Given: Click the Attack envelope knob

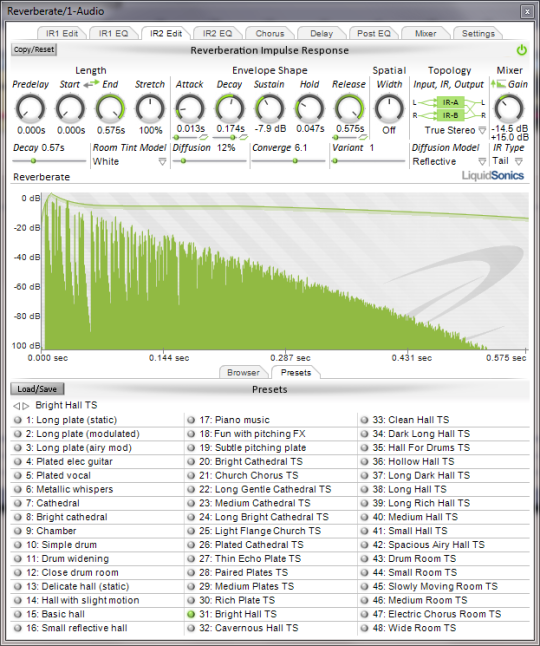Looking at the screenshot, I should tap(190, 109).
